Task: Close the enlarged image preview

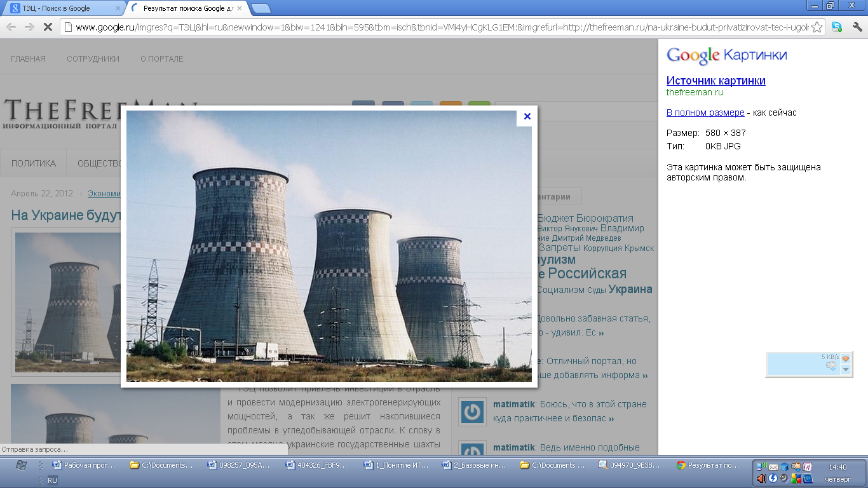Action: 527,116
